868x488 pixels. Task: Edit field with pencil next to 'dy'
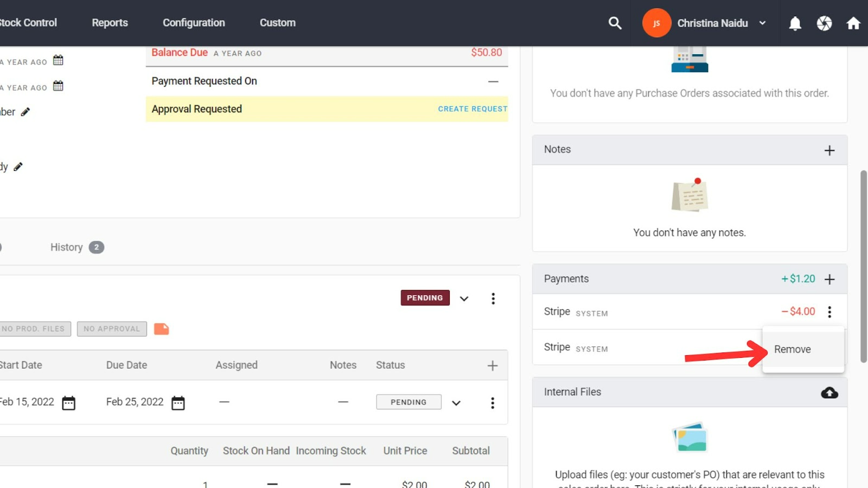pos(18,166)
